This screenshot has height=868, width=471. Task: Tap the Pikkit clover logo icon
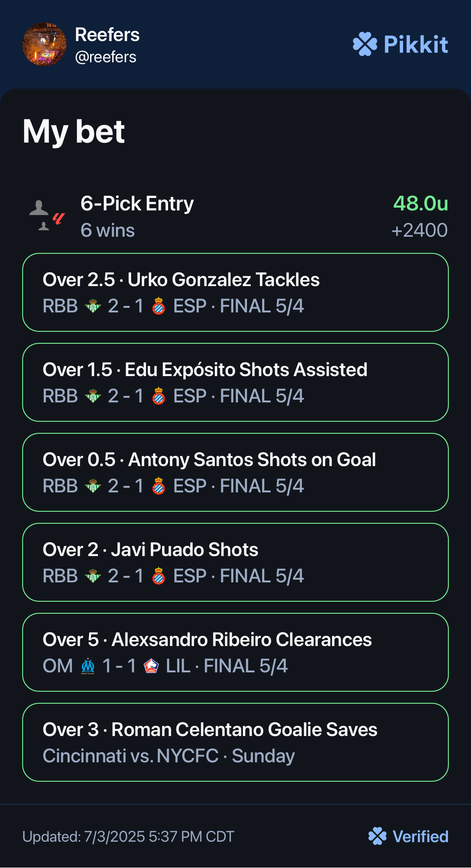[365, 44]
